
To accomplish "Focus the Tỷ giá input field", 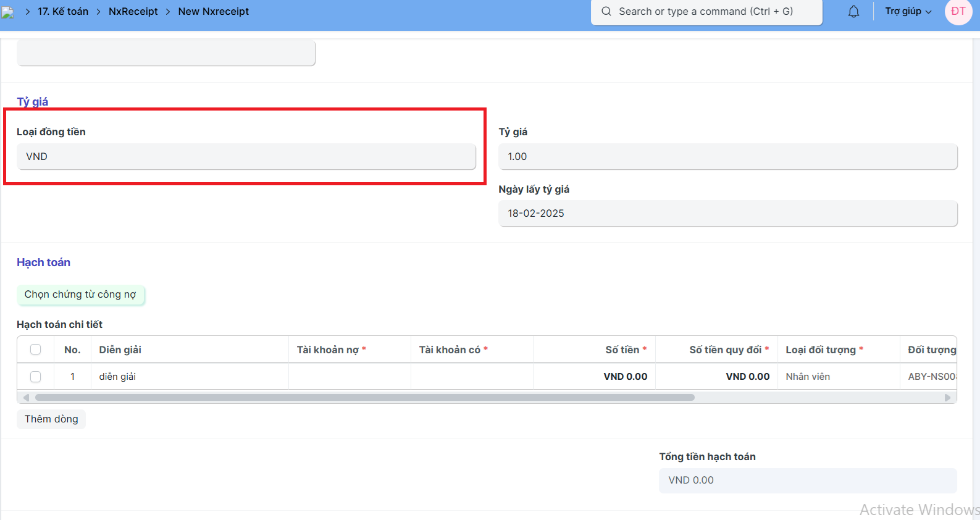I will point(727,157).
